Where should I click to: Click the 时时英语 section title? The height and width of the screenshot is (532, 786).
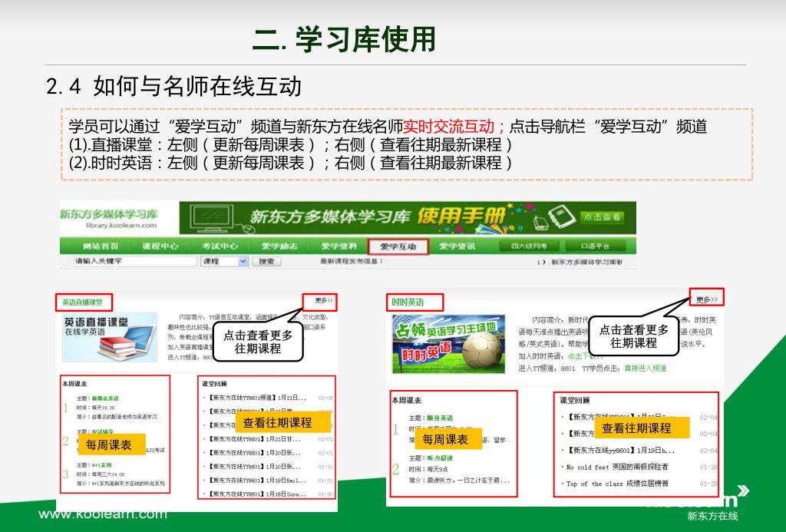point(408,302)
